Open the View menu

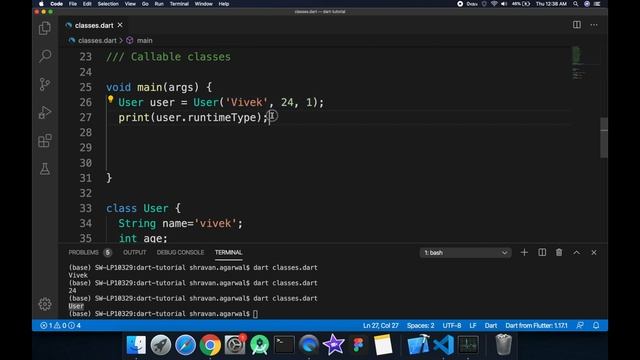[130, 4]
